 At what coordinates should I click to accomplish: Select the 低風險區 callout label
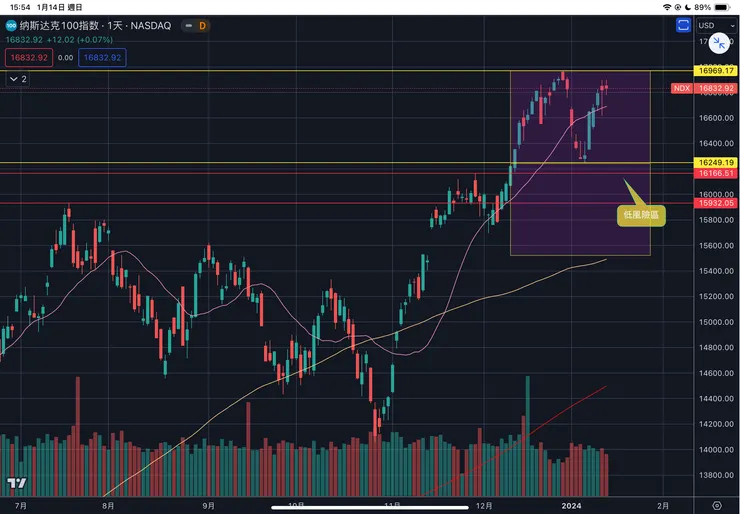pyautogui.click(x=640, y=213)
